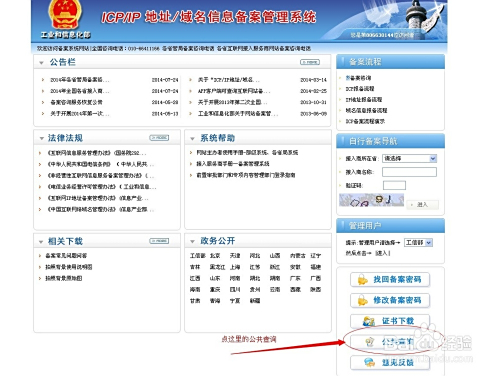Open the 互联网IP地址备案管理办法 link

click(x=98, y=198)
